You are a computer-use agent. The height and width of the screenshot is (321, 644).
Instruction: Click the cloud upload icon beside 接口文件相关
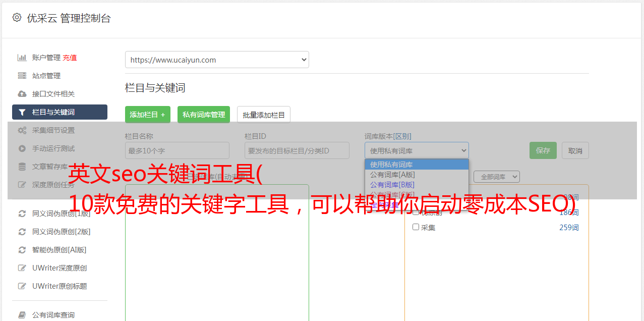coord(22,94)
